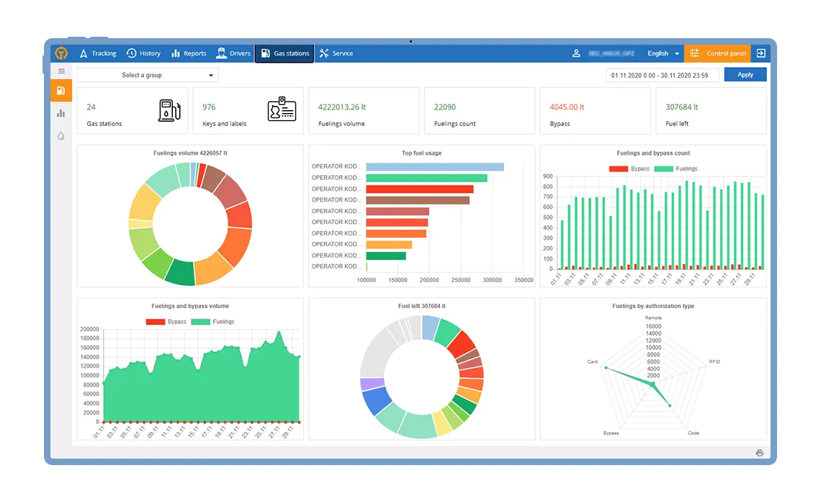Screen dimensions: 821x504
Task: Open the fuel pump sidebar section
Action: click(61, 91)
